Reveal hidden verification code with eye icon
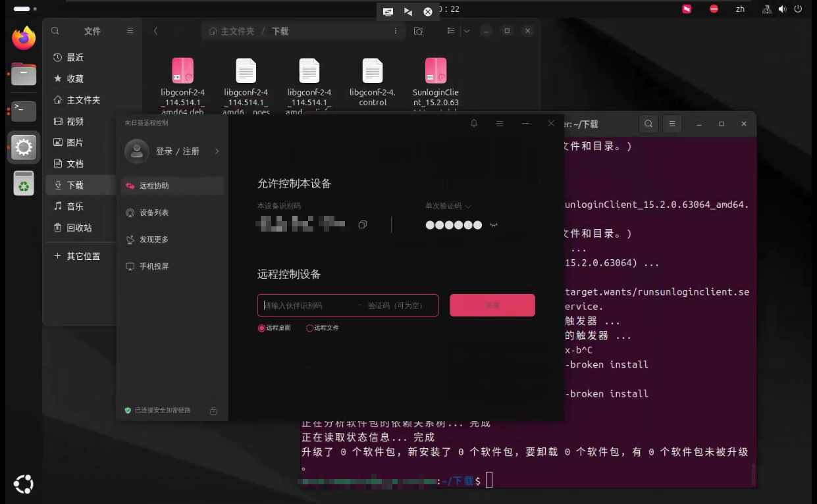Image resolution: width=817 pixels, height=504 pixels. [494, 225]
